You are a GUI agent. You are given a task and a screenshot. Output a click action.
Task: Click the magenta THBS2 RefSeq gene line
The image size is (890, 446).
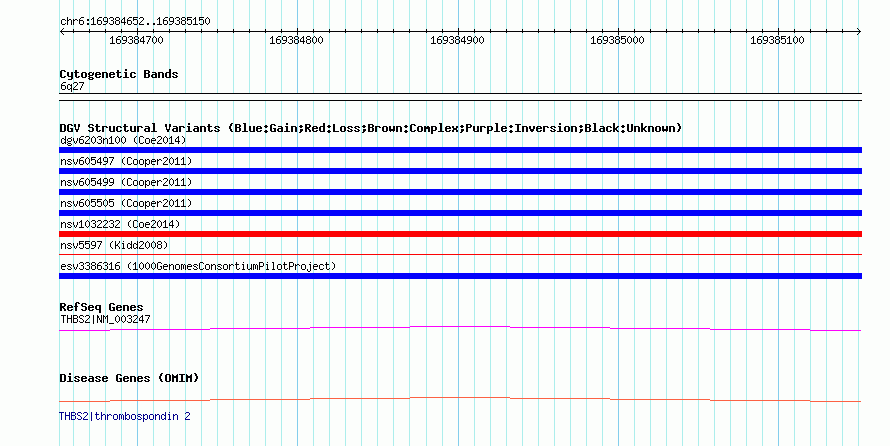pos(460,327)
